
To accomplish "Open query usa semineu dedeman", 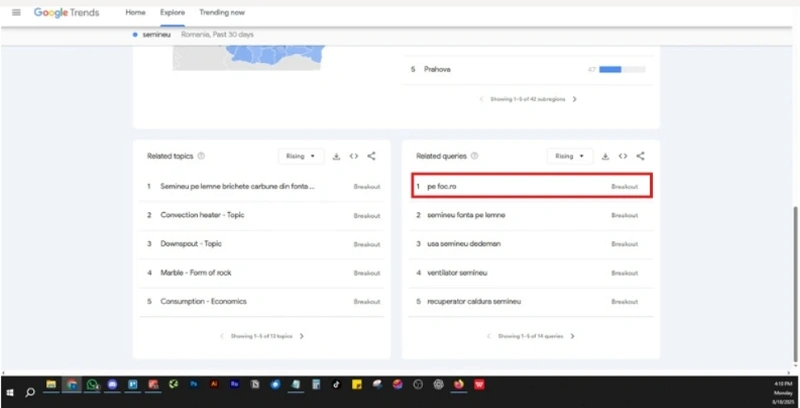I will [531, 244].
